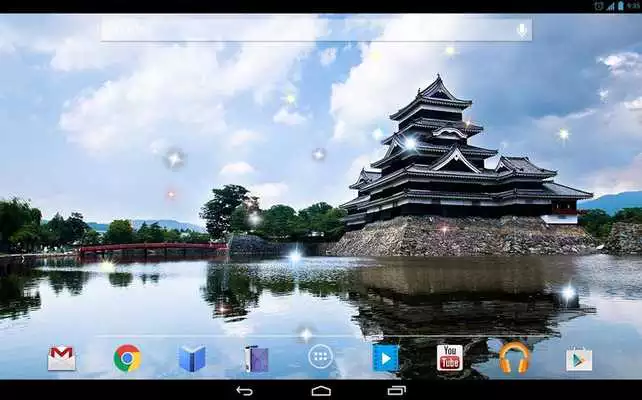
Task: Open the Recent apps overview
Action: [396, 391]
